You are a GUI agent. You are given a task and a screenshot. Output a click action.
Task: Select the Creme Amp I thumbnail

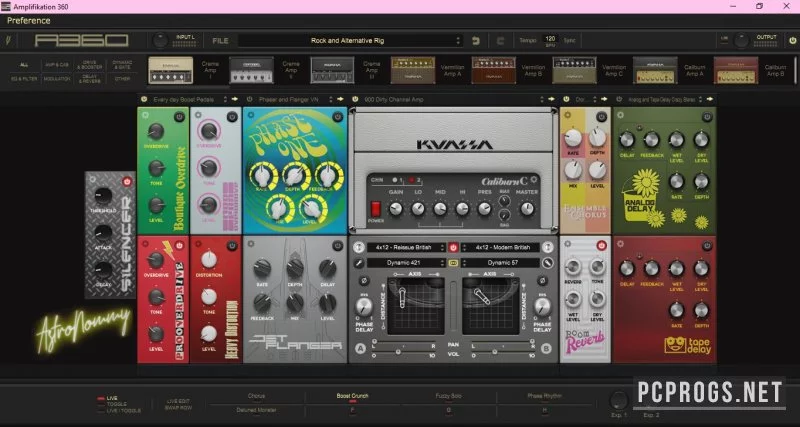pyautogui.click(x=170, y=70)
